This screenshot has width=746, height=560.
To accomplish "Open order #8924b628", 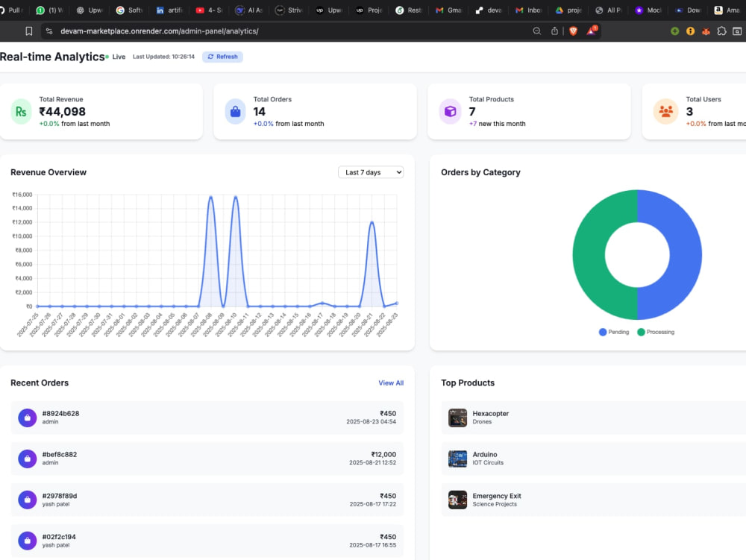I will [x=207, y=418].
